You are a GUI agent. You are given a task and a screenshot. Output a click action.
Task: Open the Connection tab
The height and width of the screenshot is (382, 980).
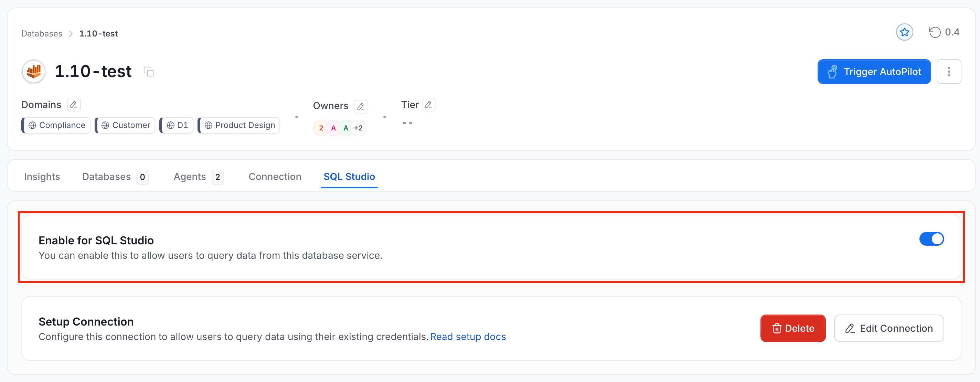click(275, 177)
